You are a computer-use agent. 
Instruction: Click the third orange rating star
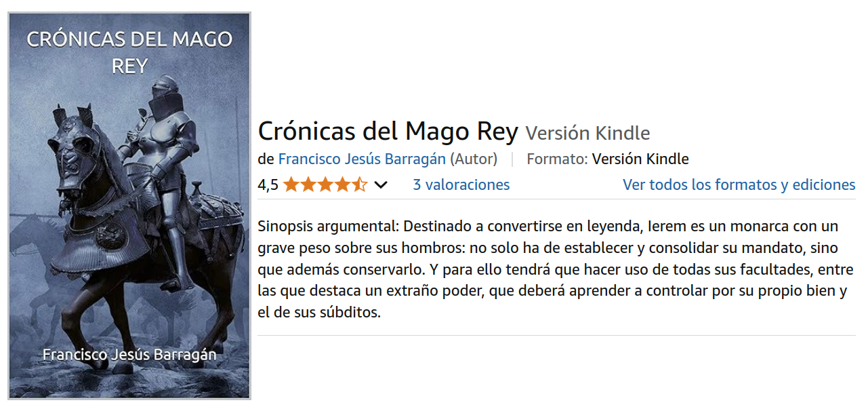coord(325,184)
